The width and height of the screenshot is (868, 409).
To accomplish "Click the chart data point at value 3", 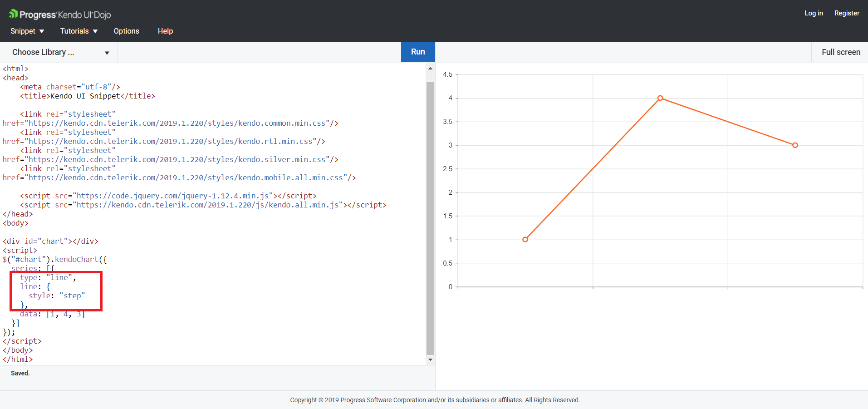I will (x=795, y=145).
